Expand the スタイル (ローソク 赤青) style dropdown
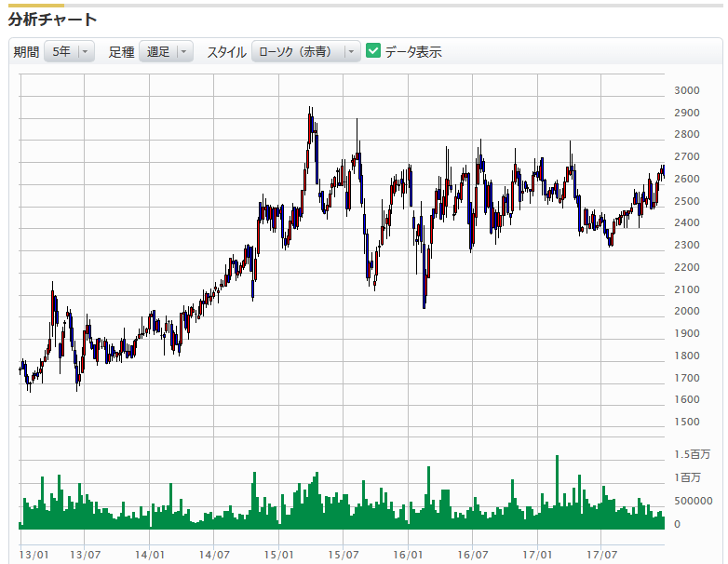 click(x=306, y=52)
